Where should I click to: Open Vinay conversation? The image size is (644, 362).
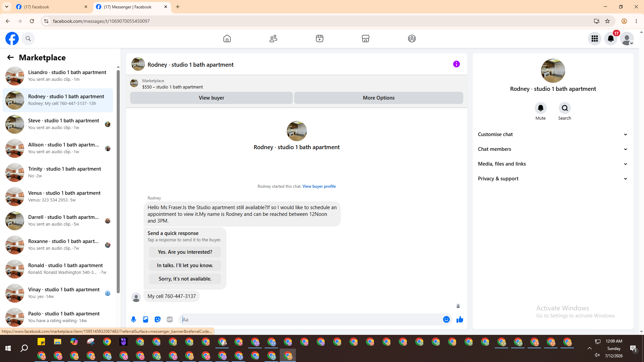(58, 293)
